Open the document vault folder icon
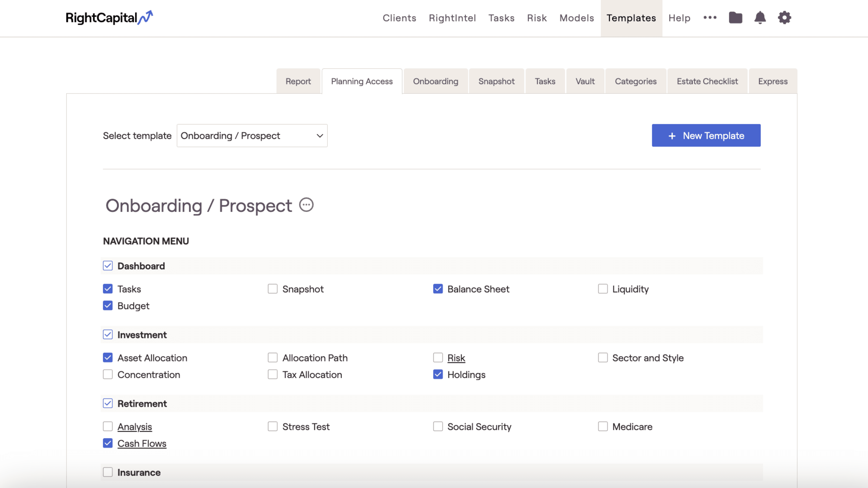The image size is (868, 488). coord(736,17)
